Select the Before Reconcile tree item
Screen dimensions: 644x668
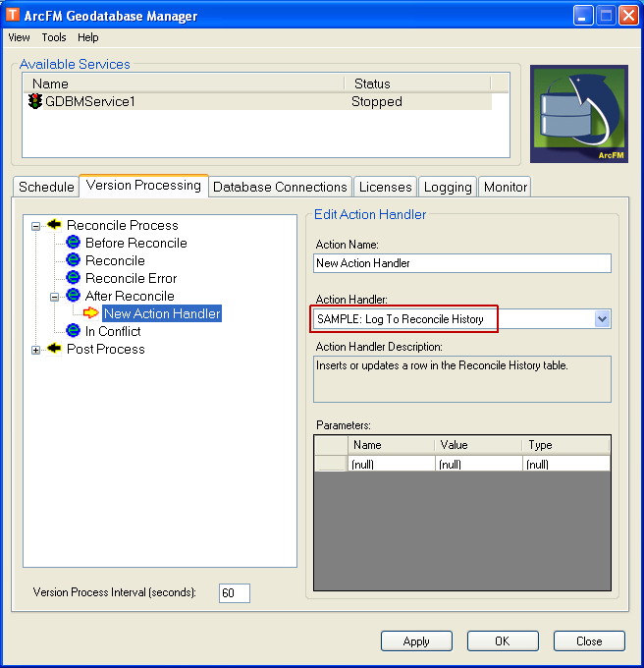coord(136,243)
